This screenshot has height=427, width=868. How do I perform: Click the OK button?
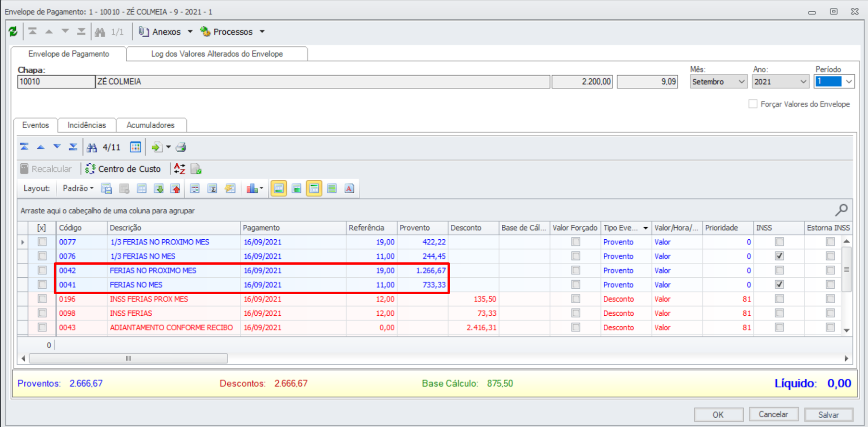tap(718, 414)
